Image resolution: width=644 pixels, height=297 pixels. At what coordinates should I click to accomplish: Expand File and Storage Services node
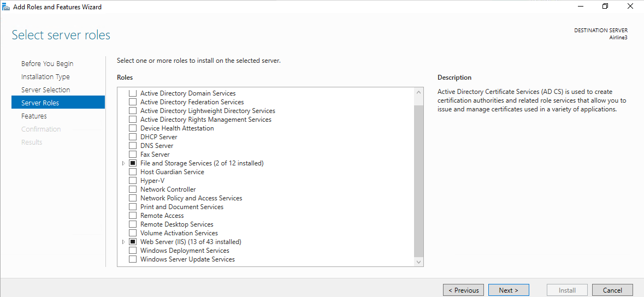(123, 163)
